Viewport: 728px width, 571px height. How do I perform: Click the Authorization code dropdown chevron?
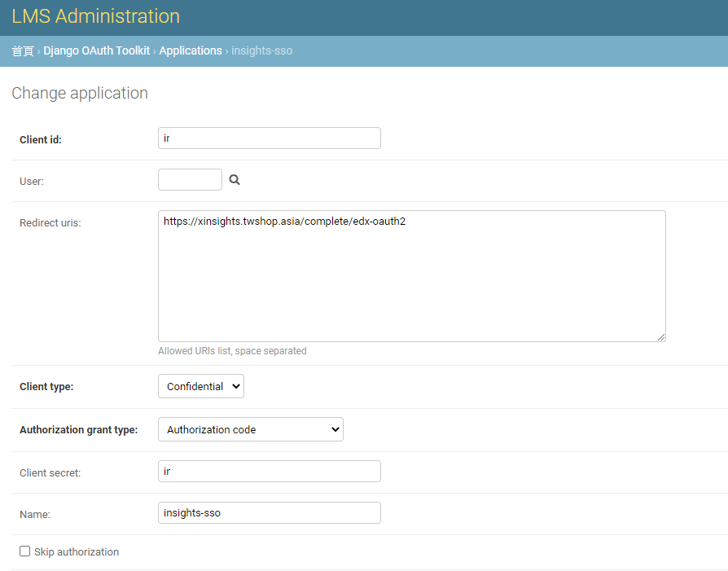tap(335, 429)
